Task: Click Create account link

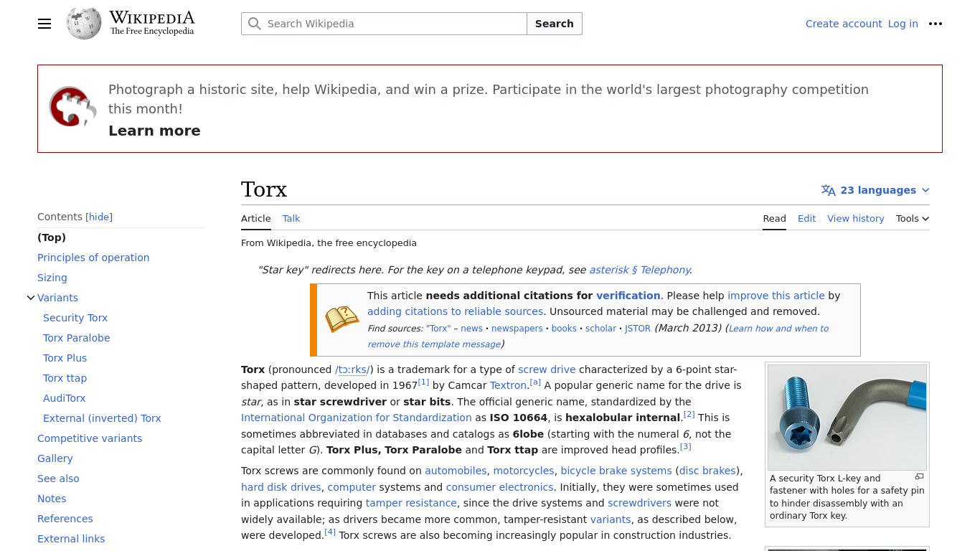Action: (x=844, y=24)
